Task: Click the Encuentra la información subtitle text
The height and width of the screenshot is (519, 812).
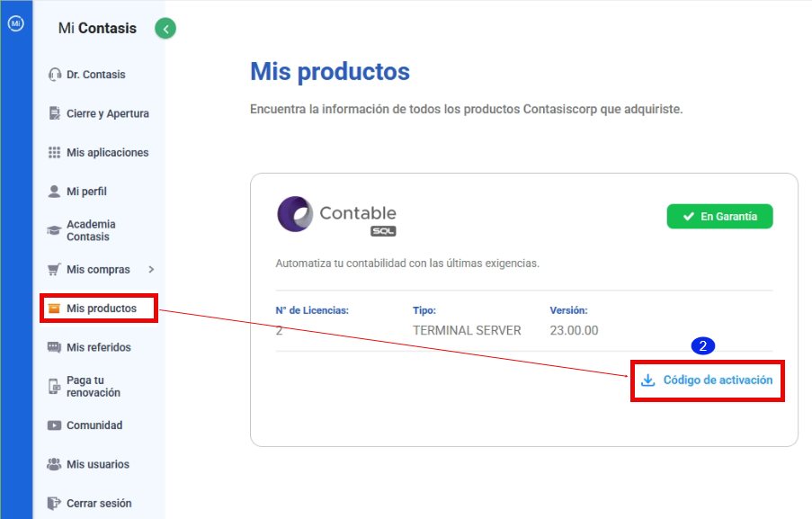Action: click(466, 110)
